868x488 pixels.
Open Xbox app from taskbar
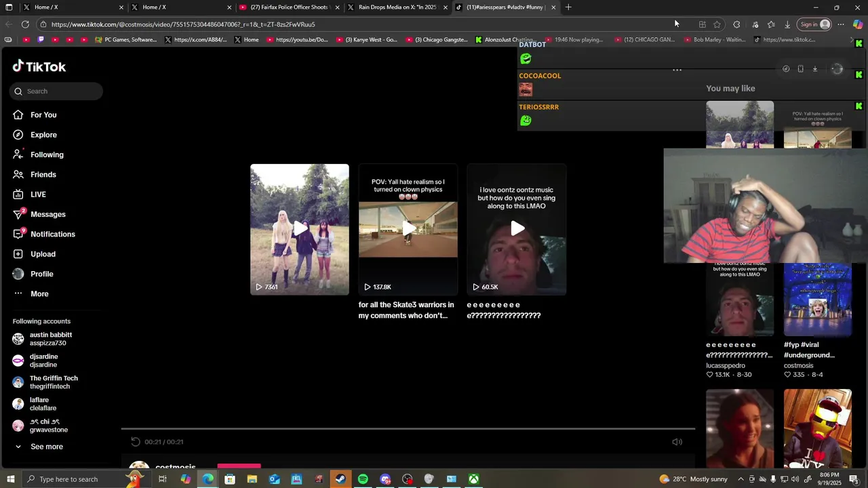point(473,479)
